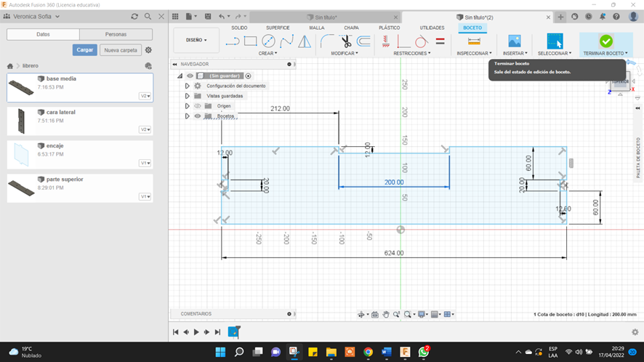Screen dimensions: 644x362
Task: Click the Nueva carpeta button
Action: click(120, 50)
